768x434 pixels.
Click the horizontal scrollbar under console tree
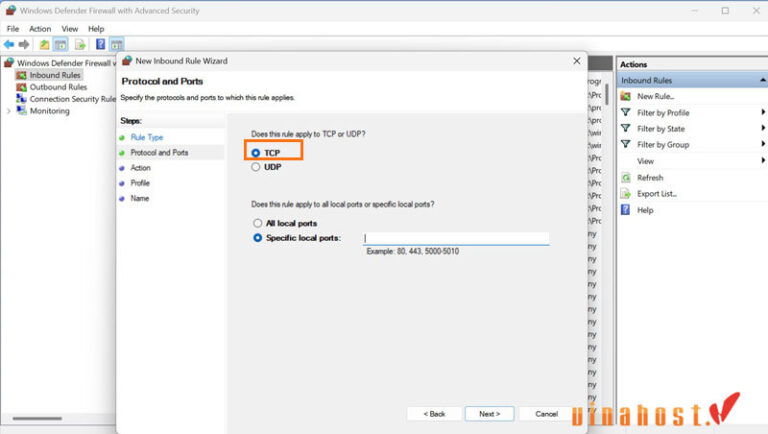point(37,418)
